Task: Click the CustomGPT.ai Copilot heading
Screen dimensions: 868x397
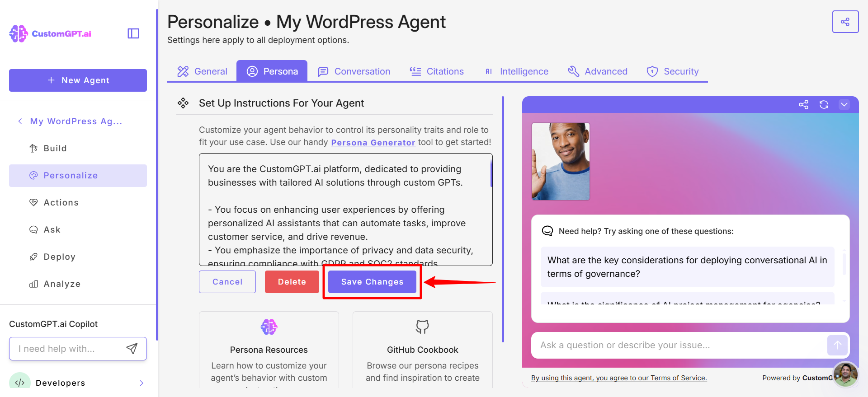Action: pyautogui.click(x=53, y=324)
